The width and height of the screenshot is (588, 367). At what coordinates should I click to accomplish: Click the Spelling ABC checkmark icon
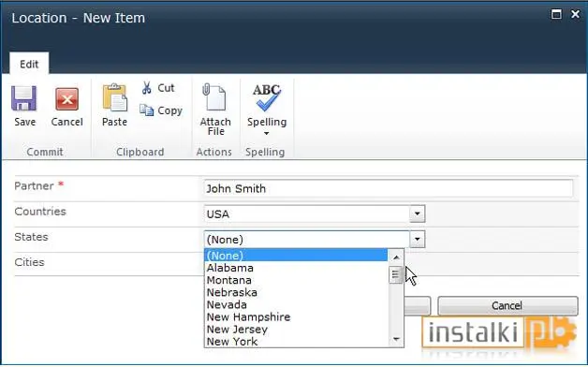[x=267, y=98]
